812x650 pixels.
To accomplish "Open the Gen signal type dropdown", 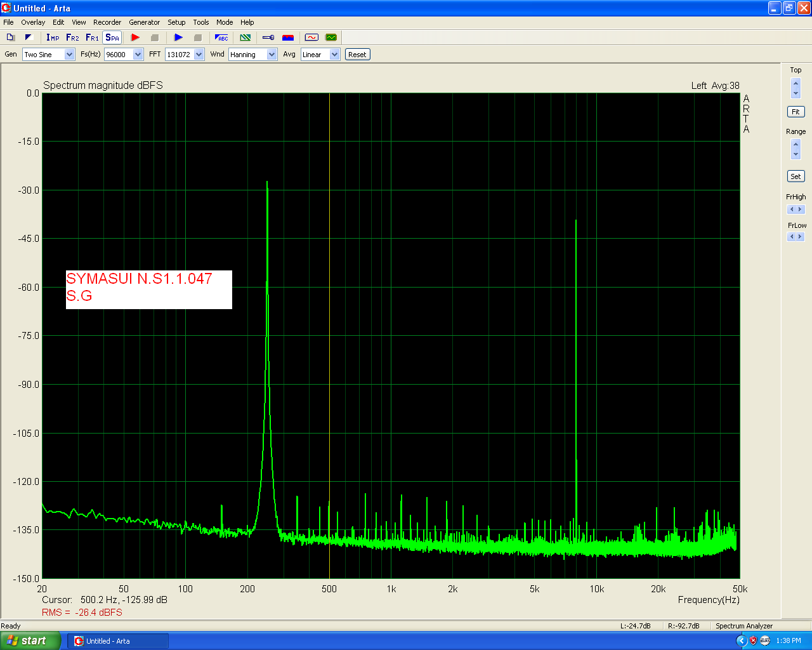I will 70,55.
